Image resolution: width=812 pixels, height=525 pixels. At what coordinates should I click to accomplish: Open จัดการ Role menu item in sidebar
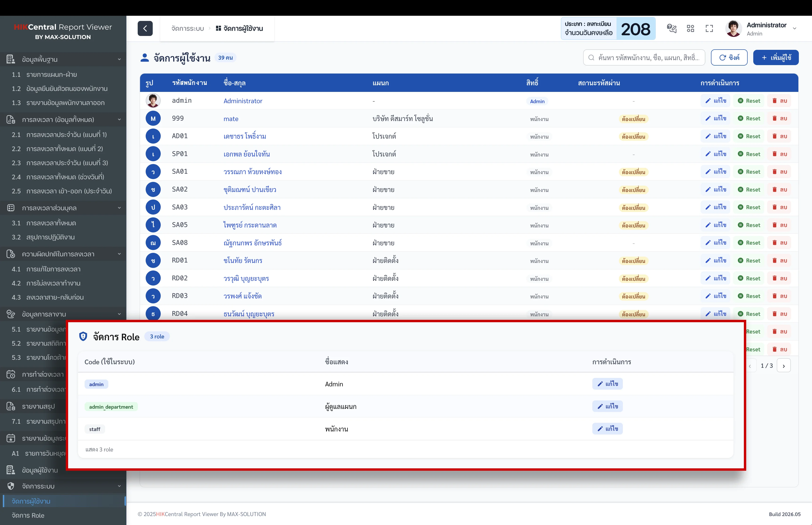pyautogui.click(x=28, y=515)
